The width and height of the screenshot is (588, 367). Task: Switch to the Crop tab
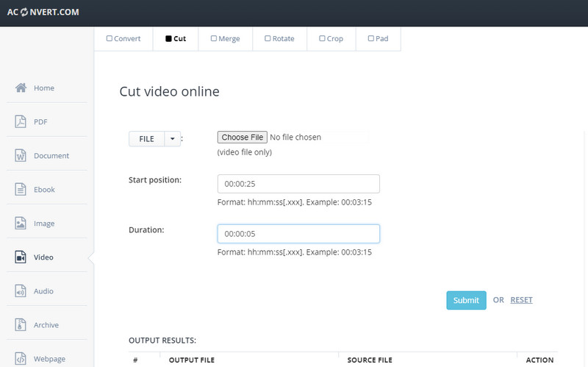pos(330,38)
